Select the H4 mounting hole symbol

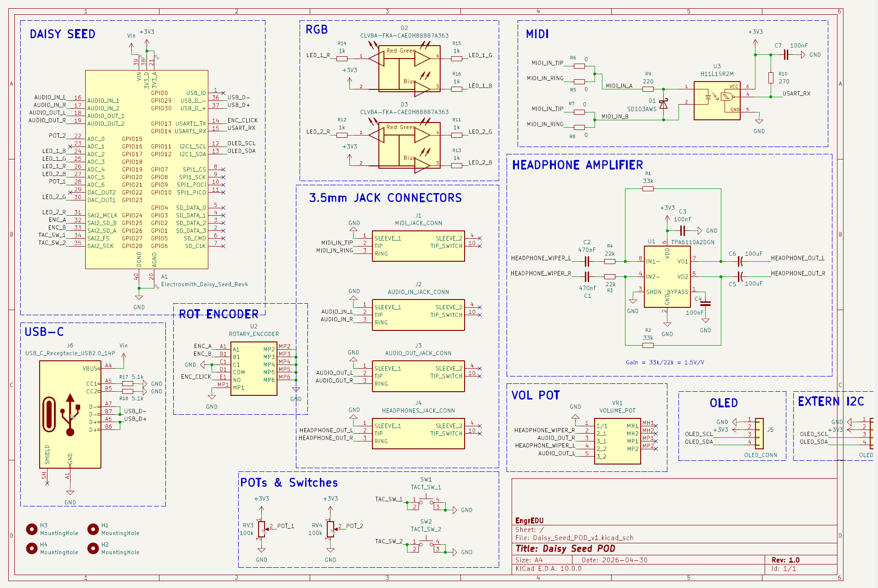(32, 548)
